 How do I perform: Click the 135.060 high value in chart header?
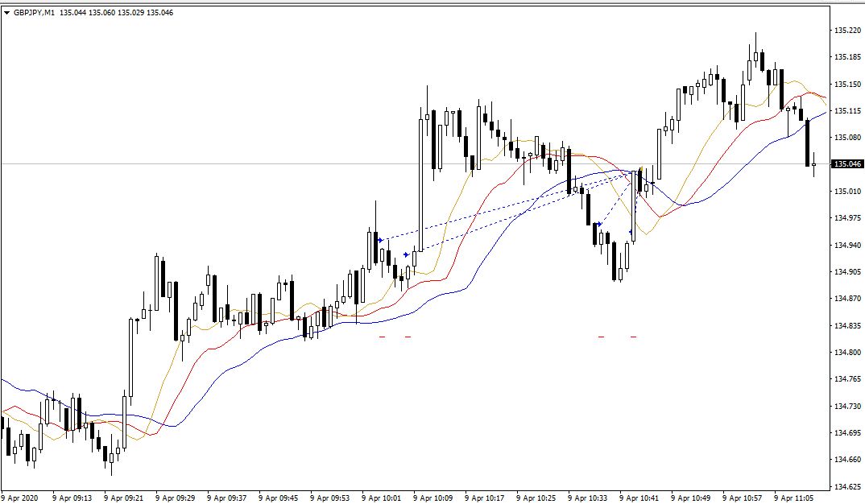[x=101, y=13]
